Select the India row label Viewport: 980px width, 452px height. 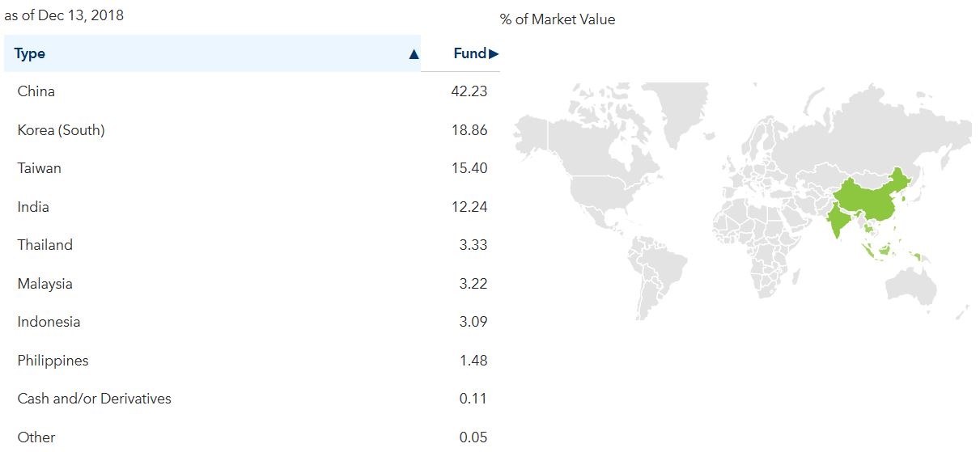point(33,207)
